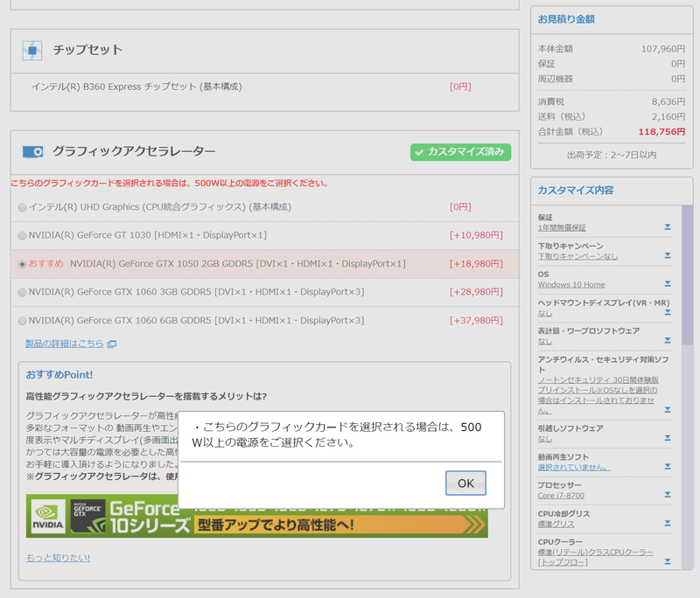700x598 pixels.
Task: Click jump arrow for 動画再生ソフト entry
Action: tap(668, 467)
